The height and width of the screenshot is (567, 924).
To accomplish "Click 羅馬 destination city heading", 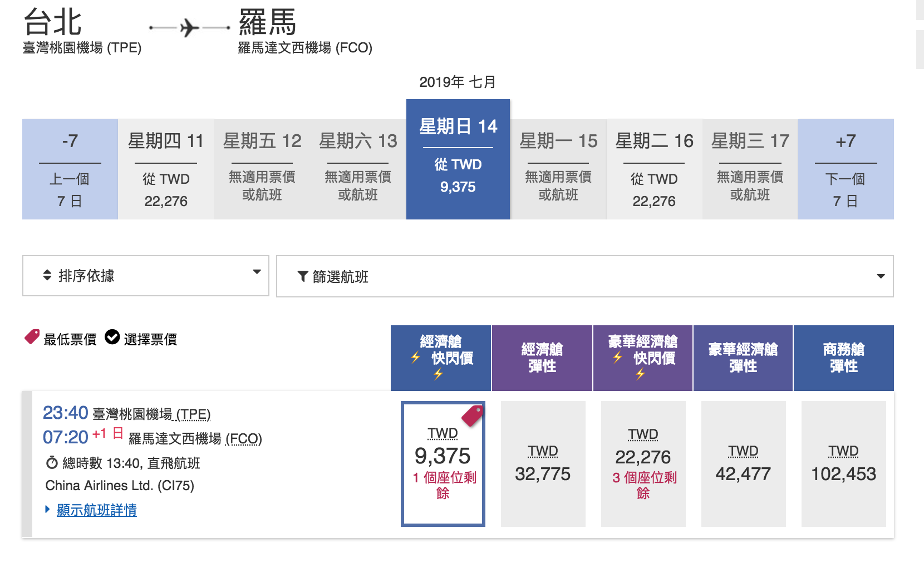I will tap(268, 22).
